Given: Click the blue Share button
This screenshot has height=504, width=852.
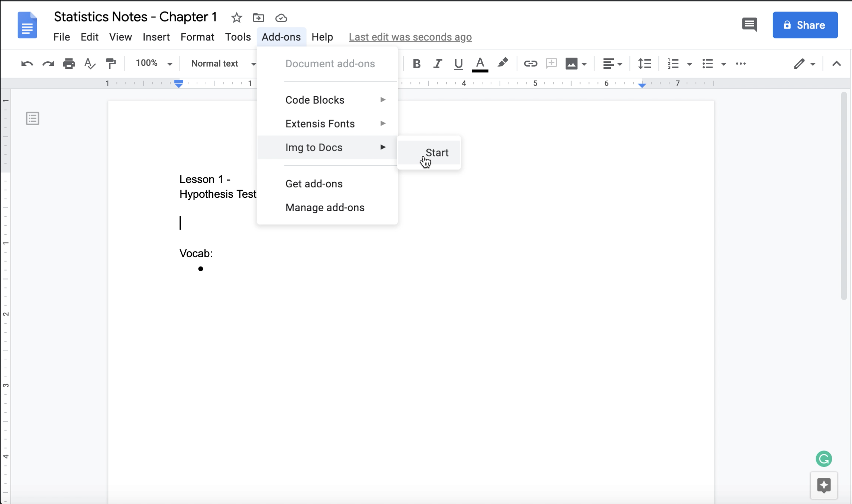Looking at the screenshot, I should pos(805,25).
